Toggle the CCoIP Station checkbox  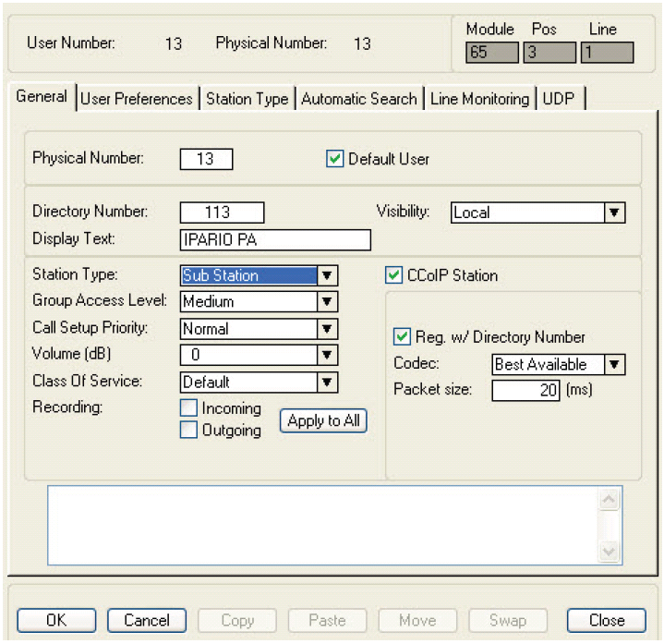point(393,275)
